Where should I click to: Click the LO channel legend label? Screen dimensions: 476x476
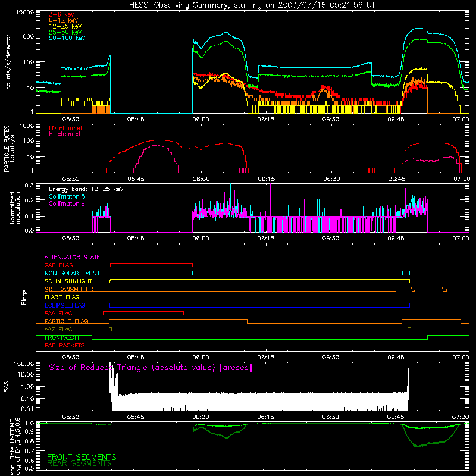point(65,128)
